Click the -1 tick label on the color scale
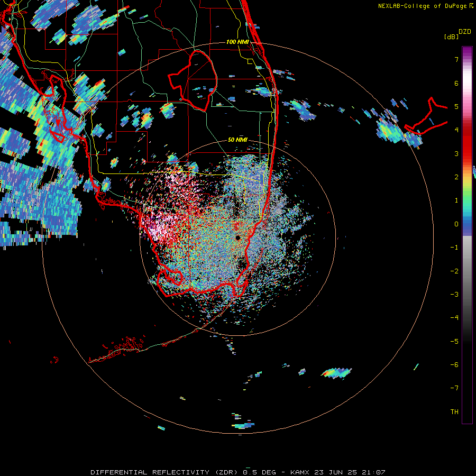The width and height of the screenshot is (476, 476). coord(454,248)
